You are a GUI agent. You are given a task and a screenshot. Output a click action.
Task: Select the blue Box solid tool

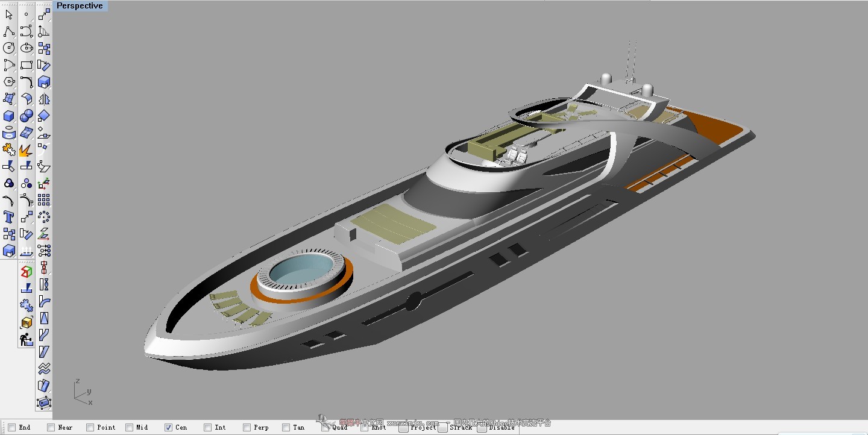click(x=9, y=116)
